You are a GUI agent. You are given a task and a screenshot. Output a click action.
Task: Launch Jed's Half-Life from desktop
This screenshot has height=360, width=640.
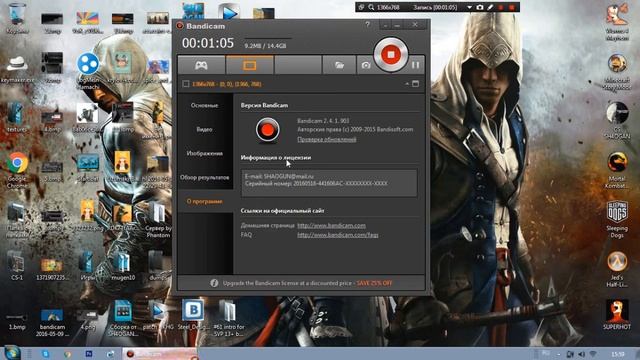617,269
